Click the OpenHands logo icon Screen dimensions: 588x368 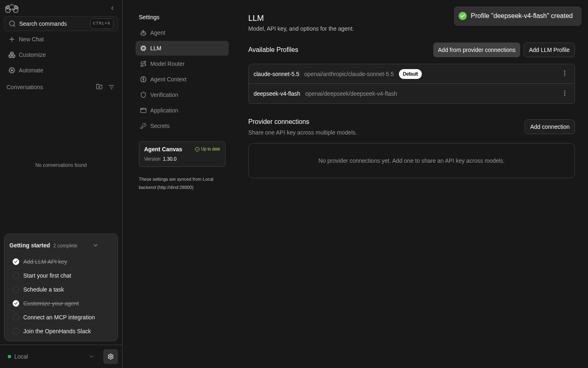[x=12, y=8]
